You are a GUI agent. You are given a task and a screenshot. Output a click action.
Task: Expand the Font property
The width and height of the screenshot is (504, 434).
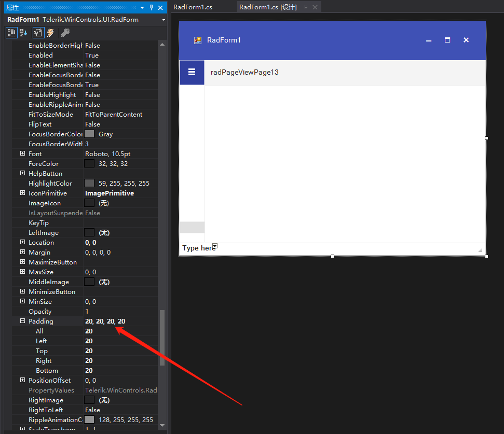pyautogui.click(x=22, y=153)
